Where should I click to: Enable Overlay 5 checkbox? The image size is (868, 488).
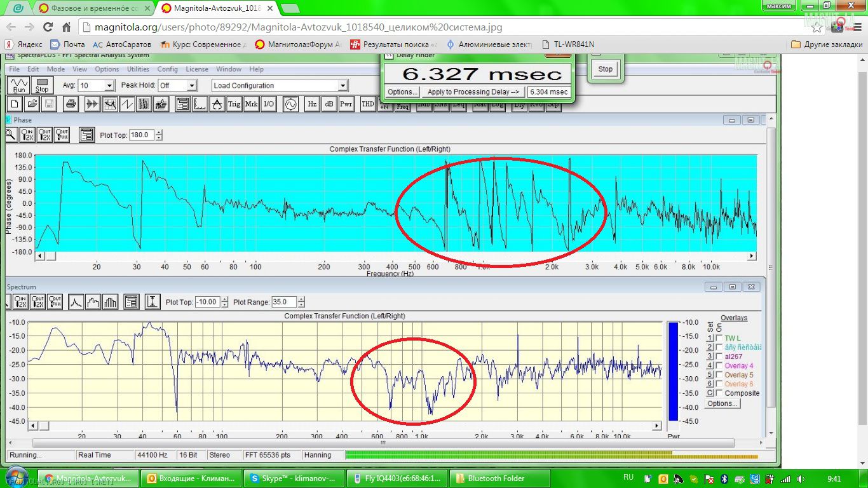[719, 375]
